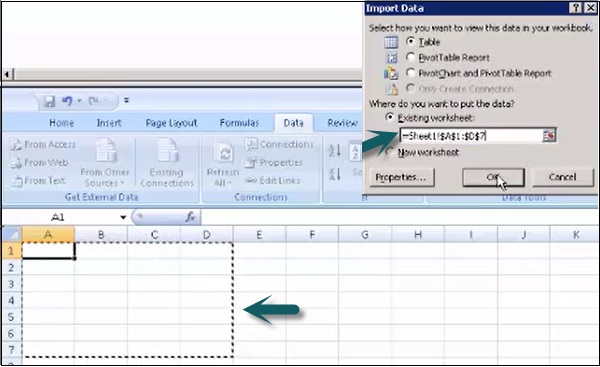Select the Data ribbon tab
This screenshot has width=600, height=367.
pyautogui.click(x=293, y=123)
